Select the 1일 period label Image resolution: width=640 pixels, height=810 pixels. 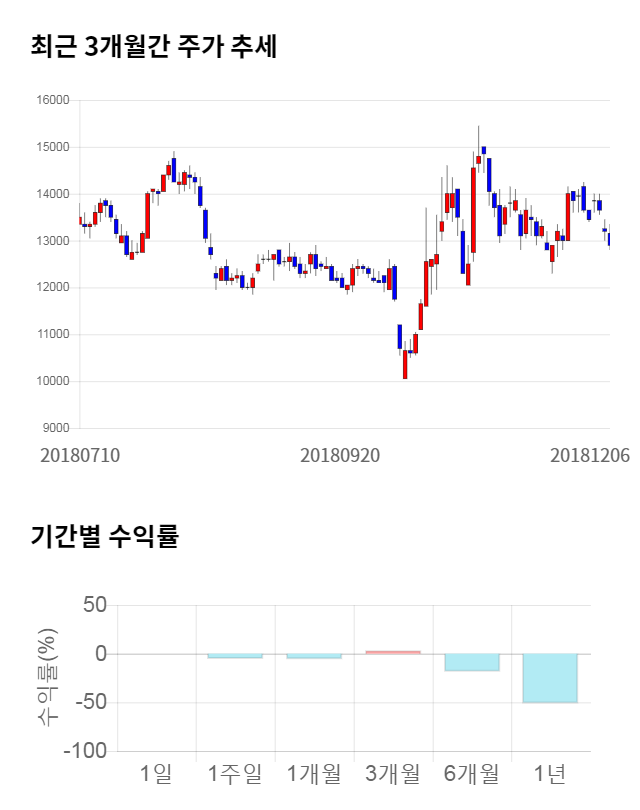(x=156, y=773)
